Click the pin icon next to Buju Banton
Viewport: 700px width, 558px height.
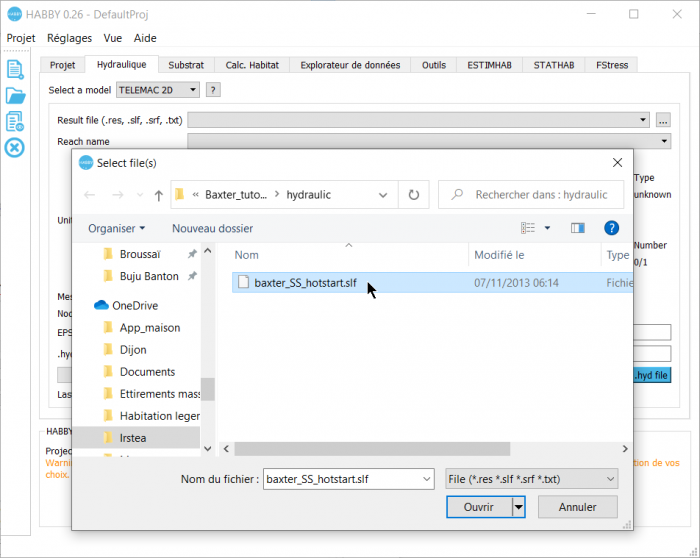(192, 276)
